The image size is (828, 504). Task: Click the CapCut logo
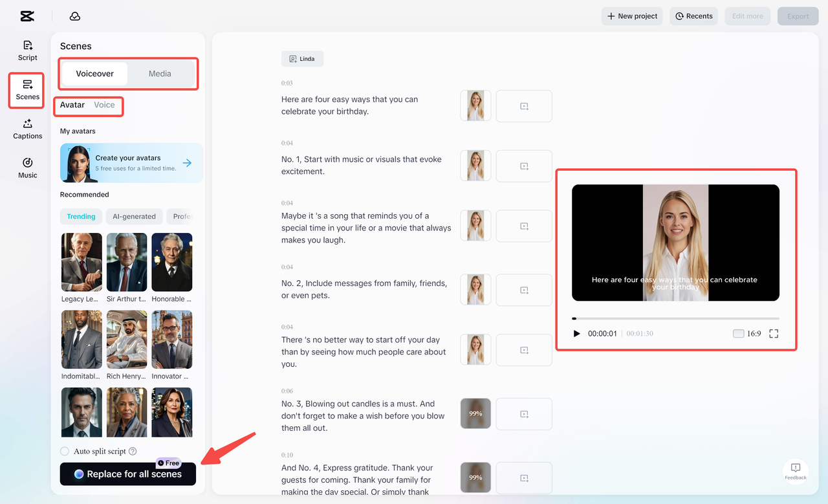pyautogui.click(x=27, y=16)
